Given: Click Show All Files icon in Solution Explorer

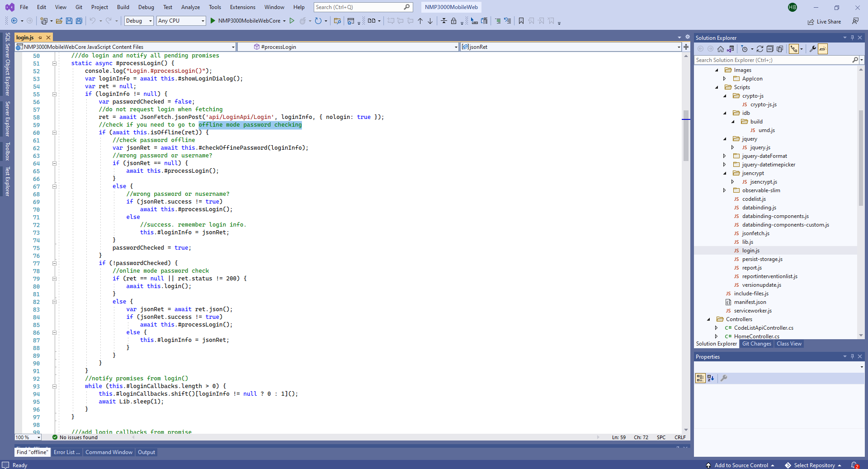Looking at the screenshot, I should click(780, 49).
